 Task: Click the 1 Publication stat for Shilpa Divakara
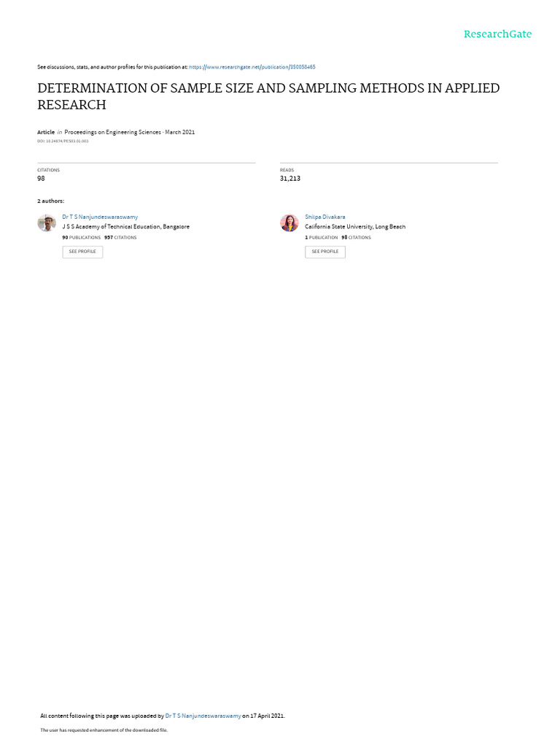click(x=322, y=237)
